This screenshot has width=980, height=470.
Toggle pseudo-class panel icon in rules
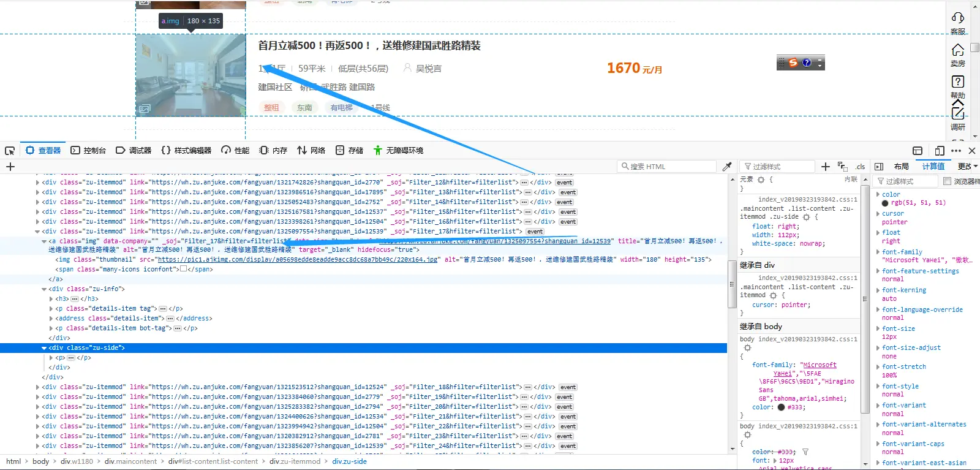pyautogui.click(x=843, y=167)
